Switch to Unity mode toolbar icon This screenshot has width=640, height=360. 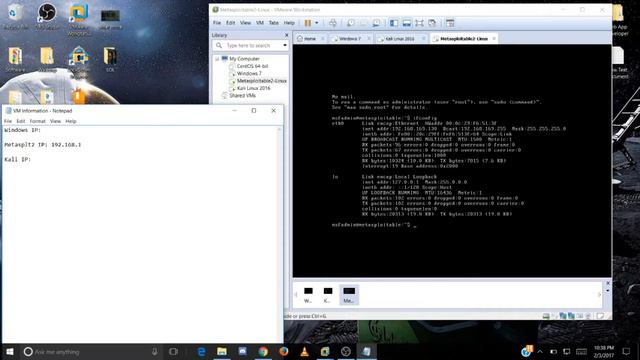coord(432,23)
